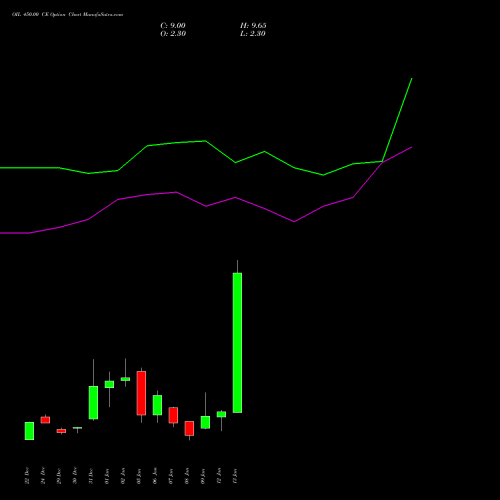
Task: Click the chart title text at top left
Action: coord(67,15)
